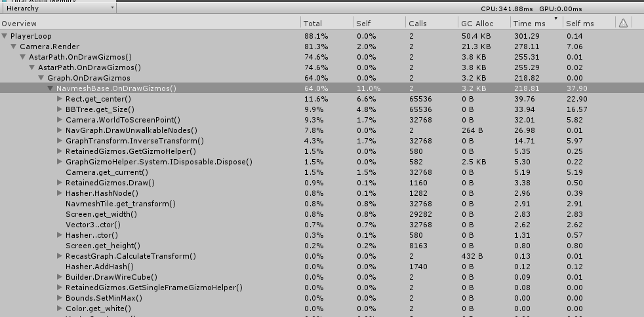Expand the RetainedGizmos.GetGizmoHelper() row
The width and height of the screenshot is (644, 317).
click(x=60, y=151)
